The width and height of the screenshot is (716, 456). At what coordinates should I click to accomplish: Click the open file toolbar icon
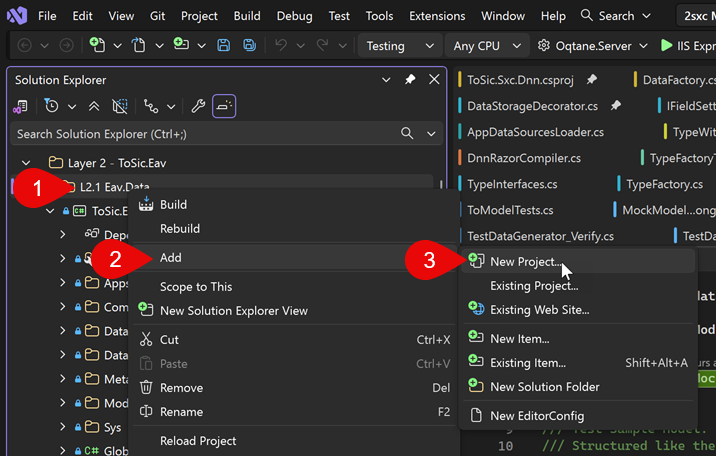[x=138, y=45]
